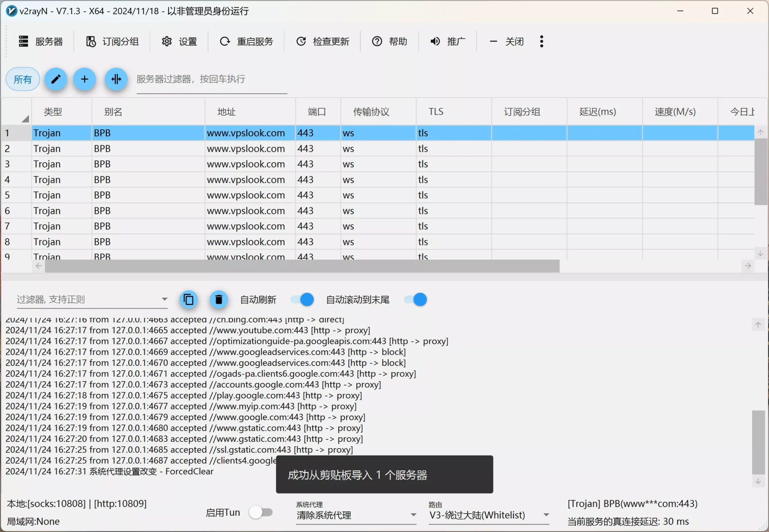Open the Servers (服务器) menu
Image resolution: width=769 pixels, height=532 pixels.
[x=41, y=41]
